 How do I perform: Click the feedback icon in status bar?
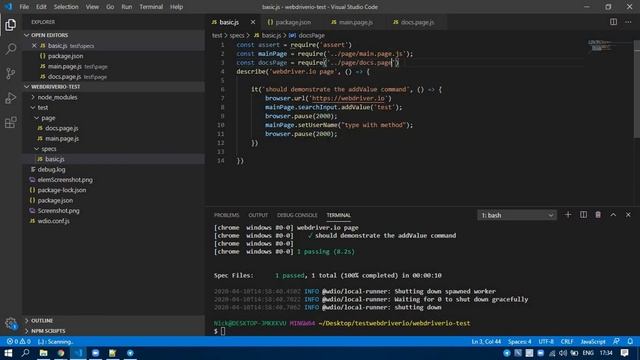click(616, 341)
